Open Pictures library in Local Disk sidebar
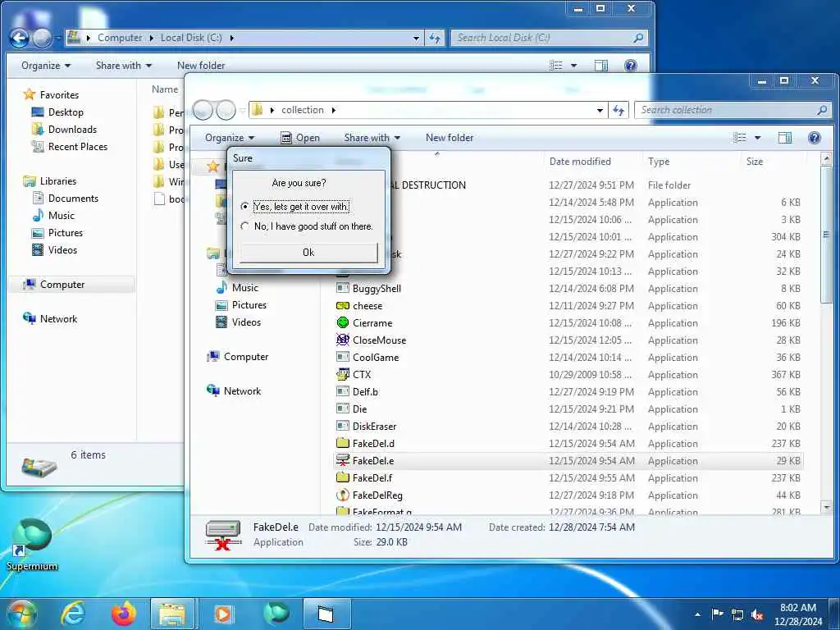 tap(57, 232)
